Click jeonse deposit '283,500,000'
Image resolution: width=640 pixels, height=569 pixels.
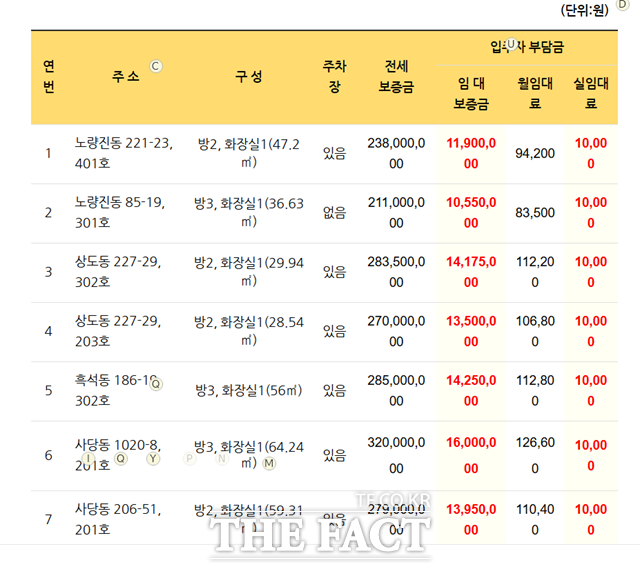pyautogui.click(x=396, y=272)
